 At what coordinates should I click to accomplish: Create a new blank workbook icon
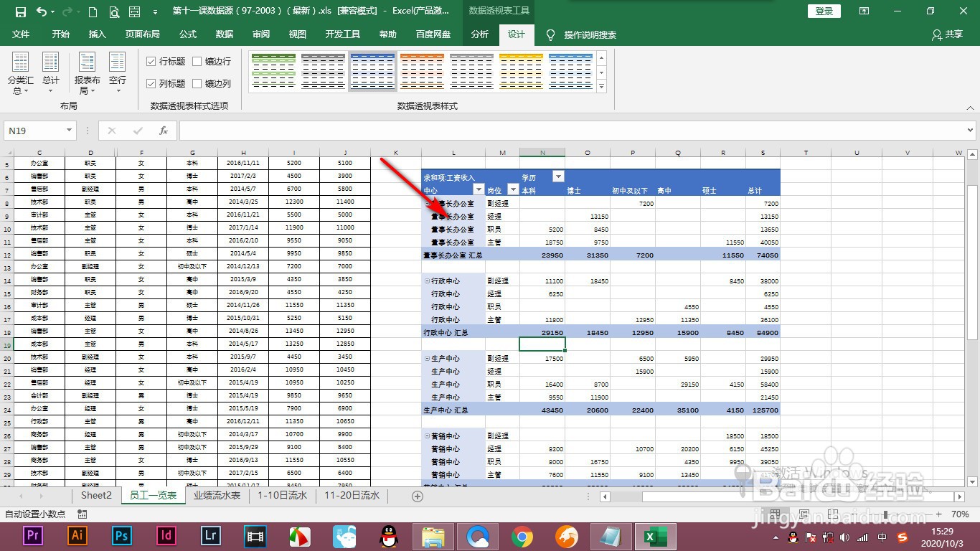pyautogui.click(x=93, y=12)
